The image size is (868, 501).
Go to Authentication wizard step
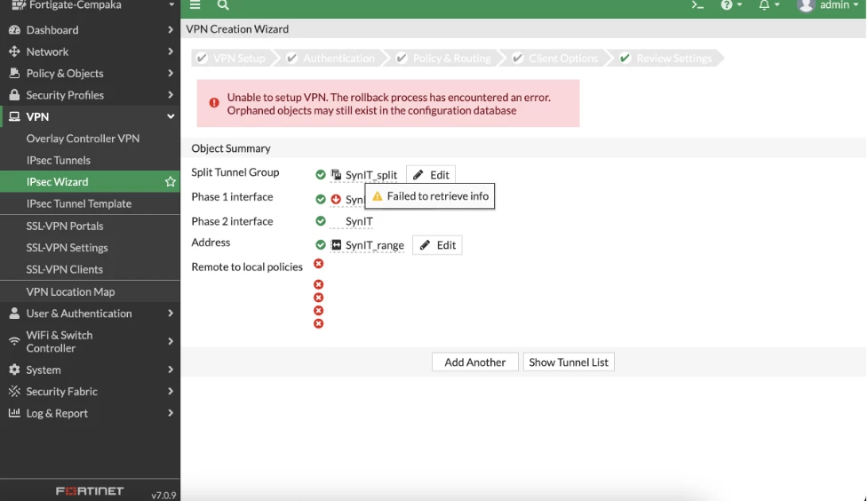[332, 58]
